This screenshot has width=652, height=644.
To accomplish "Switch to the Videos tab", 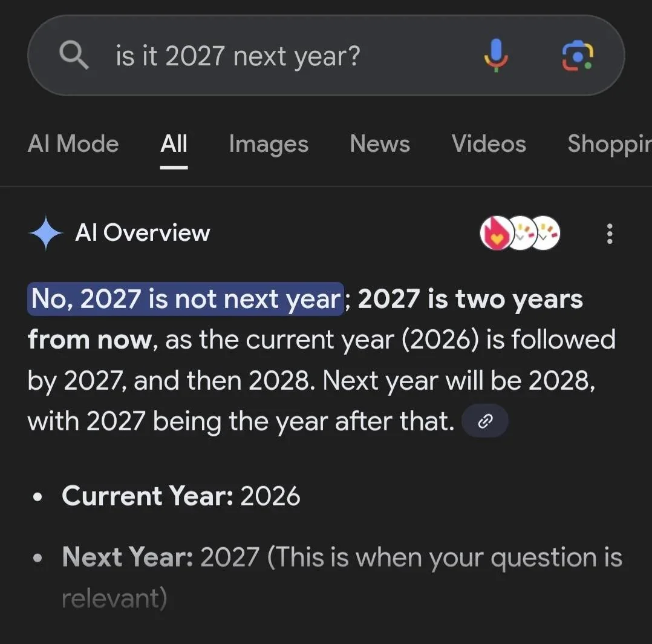I will (488, 144).
